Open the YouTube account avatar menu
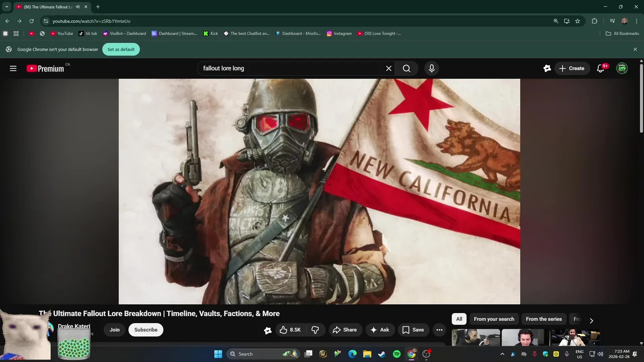The height and width of the screenshot is (362, 644). 622,68
